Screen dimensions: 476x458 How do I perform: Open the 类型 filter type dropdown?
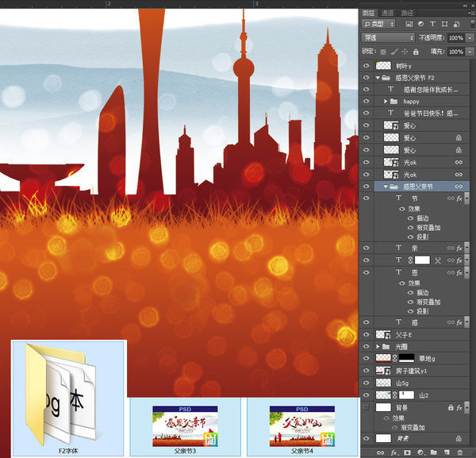[x=378, y=24]
